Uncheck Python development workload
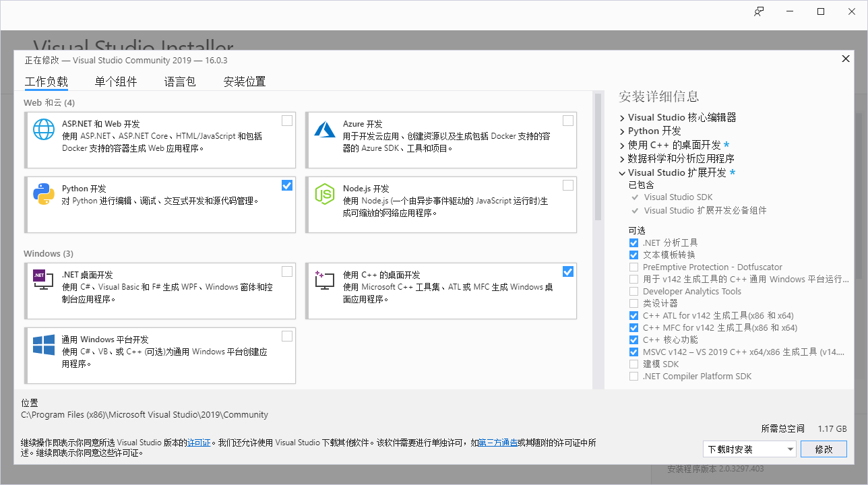868x485 pixels. click(x=287, y=185)
